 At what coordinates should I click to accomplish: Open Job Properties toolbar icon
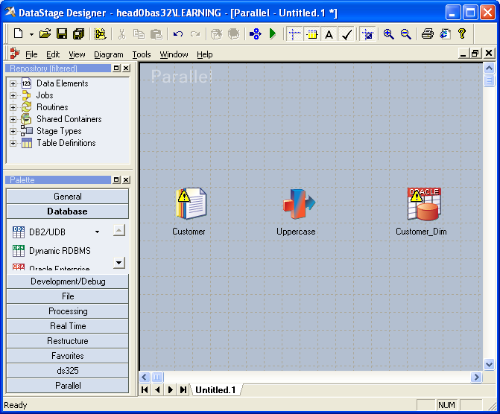[x=100, y=34]
